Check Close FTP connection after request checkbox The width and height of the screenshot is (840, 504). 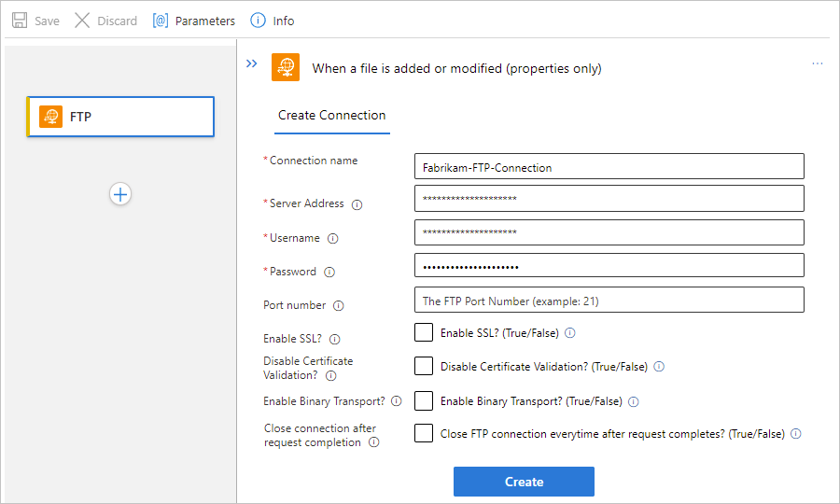tap(424, 434)
